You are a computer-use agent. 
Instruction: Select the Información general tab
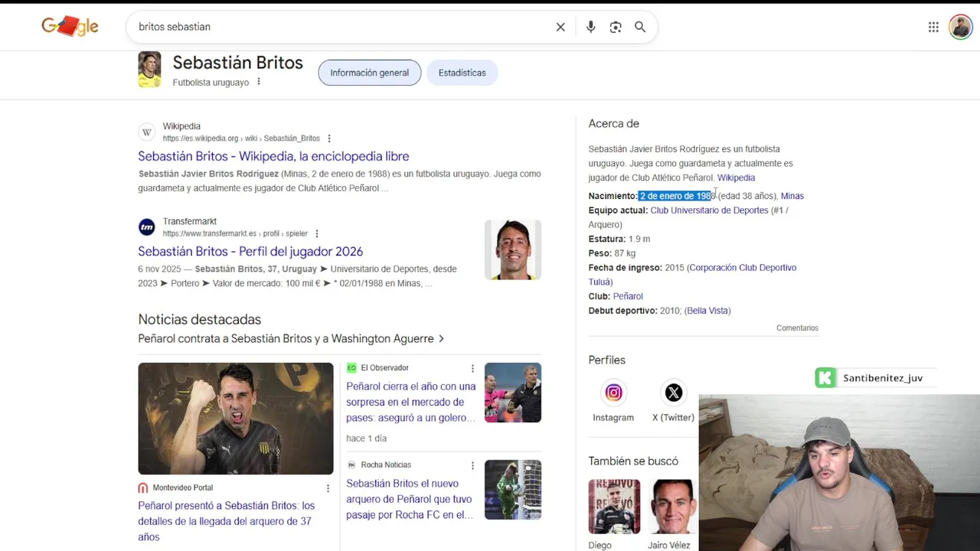[x=369, y=73]
